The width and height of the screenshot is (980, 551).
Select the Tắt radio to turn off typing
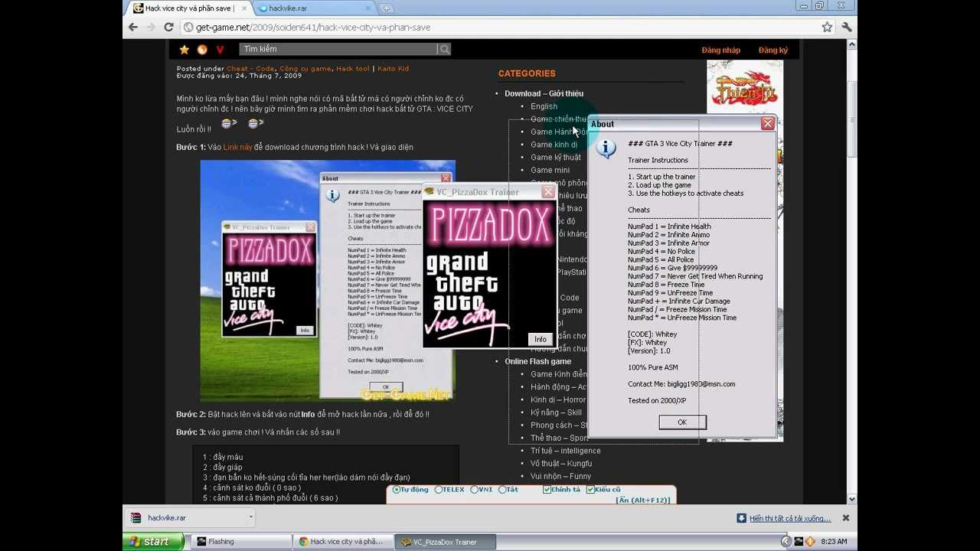pyautogui.click(x=502, y=490)
